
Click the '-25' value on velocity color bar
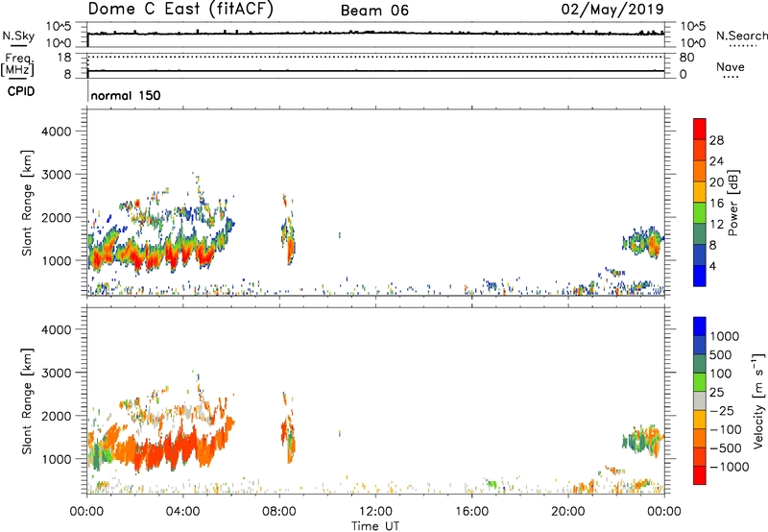click(724, 411)
